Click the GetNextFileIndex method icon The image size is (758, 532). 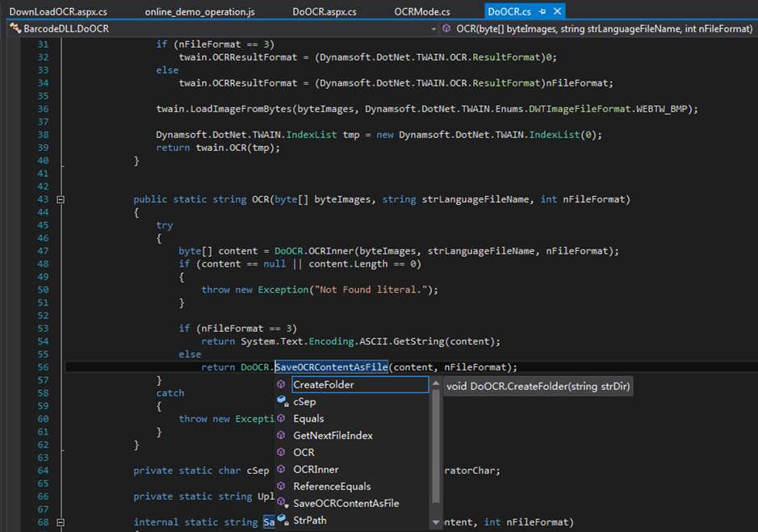(281, 435)
